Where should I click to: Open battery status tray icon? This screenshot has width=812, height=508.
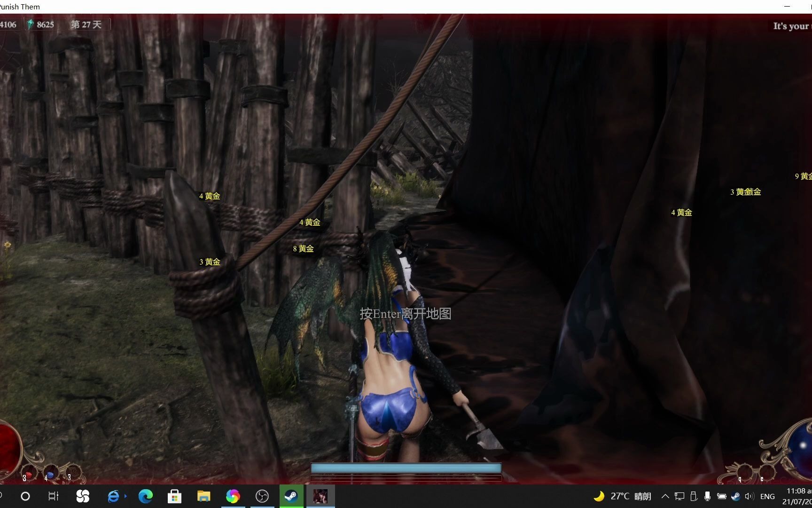coord(721,496)
